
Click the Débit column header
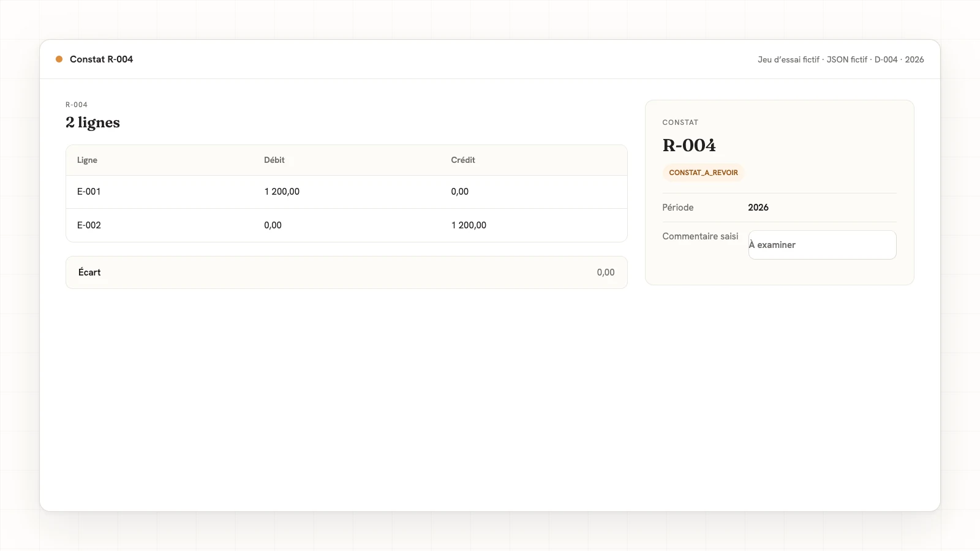click(x=274, y=160)
